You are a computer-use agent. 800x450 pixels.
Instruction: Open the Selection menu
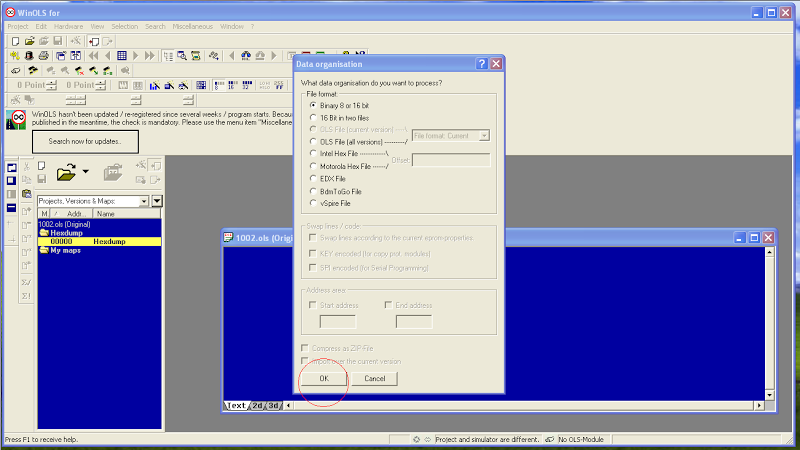[124, 27]
